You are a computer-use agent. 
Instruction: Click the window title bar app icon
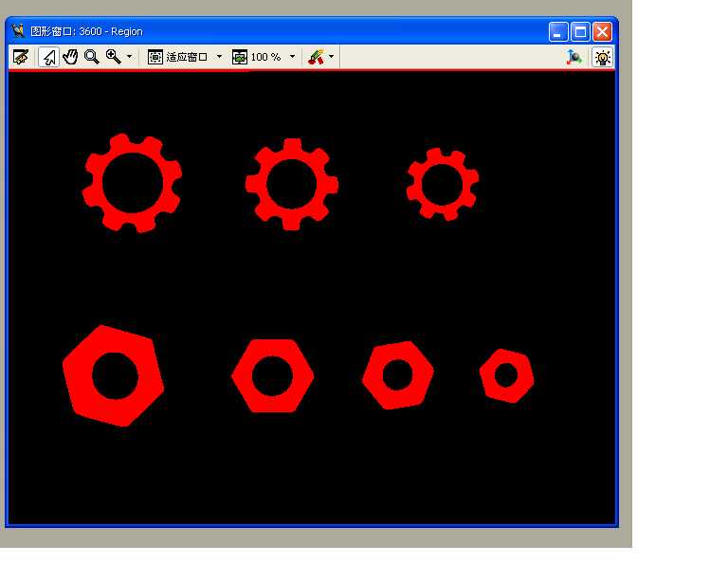pos(18,30)
